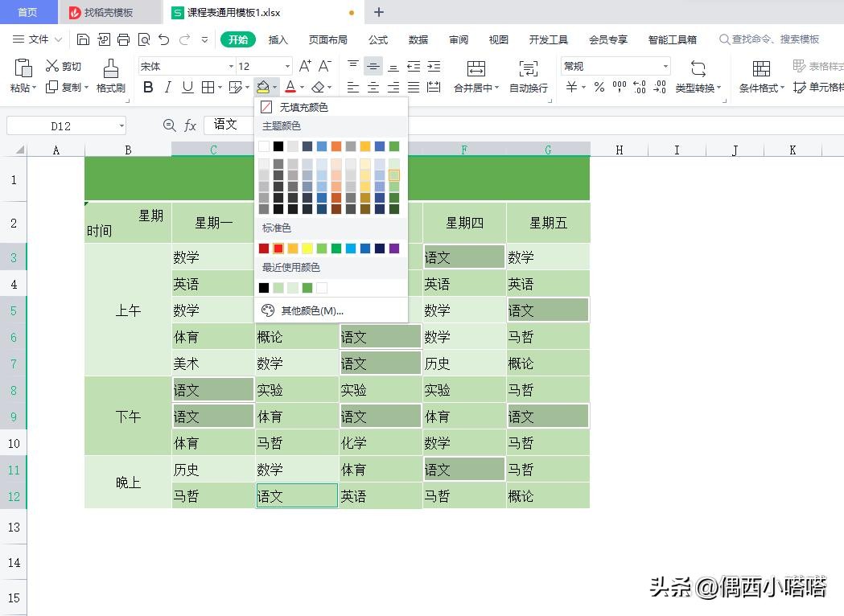Select 无填充颜色 No Fill option
The width and height of the screenshot is (844, 616).
331,107
